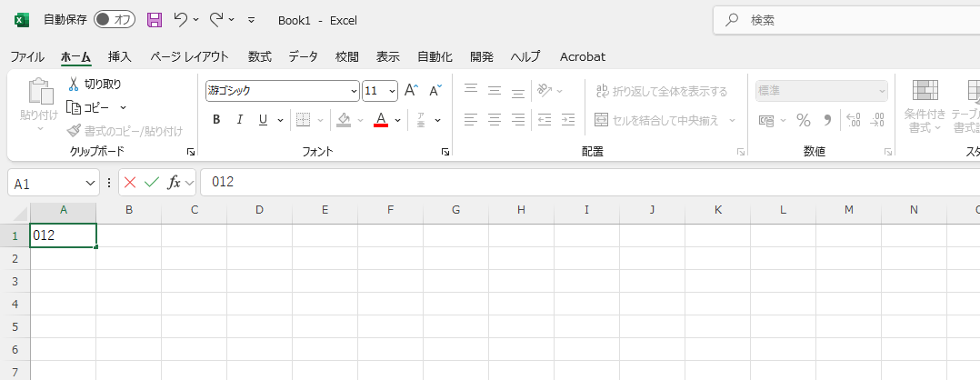Screen dimensions: 980x380
Task: Click the Italic formatting icon
Action: coord(240,119)
